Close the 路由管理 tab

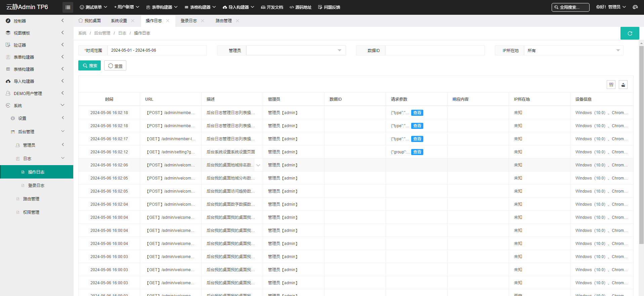pos(238,21)
